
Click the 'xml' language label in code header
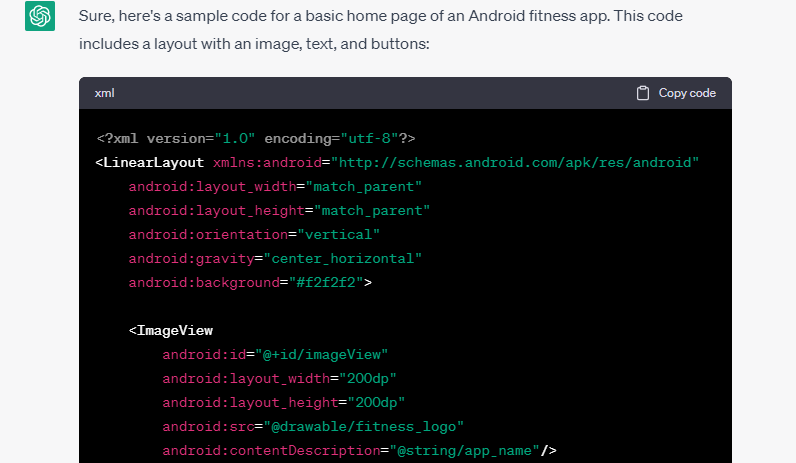pos(104,93)
